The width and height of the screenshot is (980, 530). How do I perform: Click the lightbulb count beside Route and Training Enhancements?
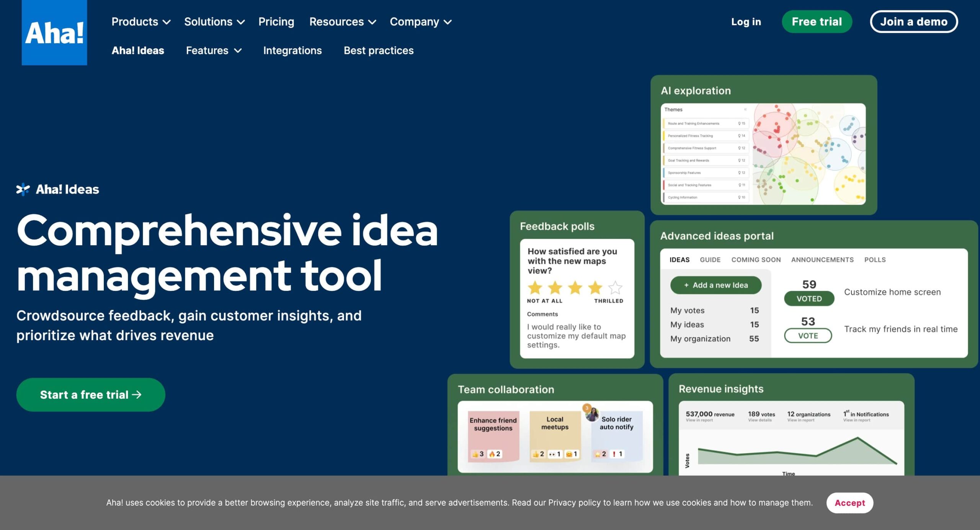[x=742, y=123]
